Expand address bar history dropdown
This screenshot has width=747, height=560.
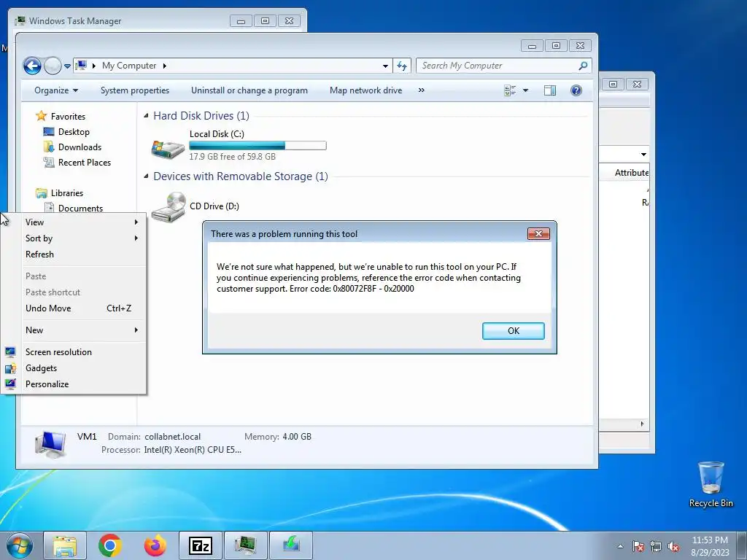tap(385, 66)
